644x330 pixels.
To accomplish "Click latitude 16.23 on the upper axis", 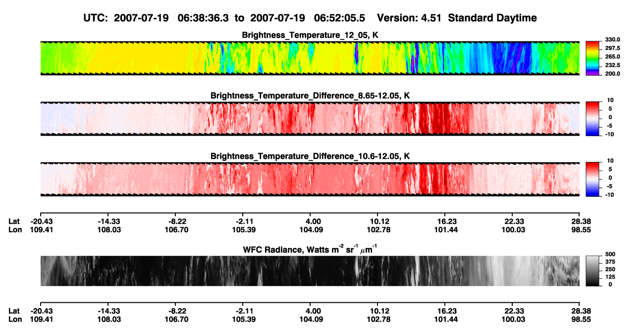I will click(x=445, y=221).
